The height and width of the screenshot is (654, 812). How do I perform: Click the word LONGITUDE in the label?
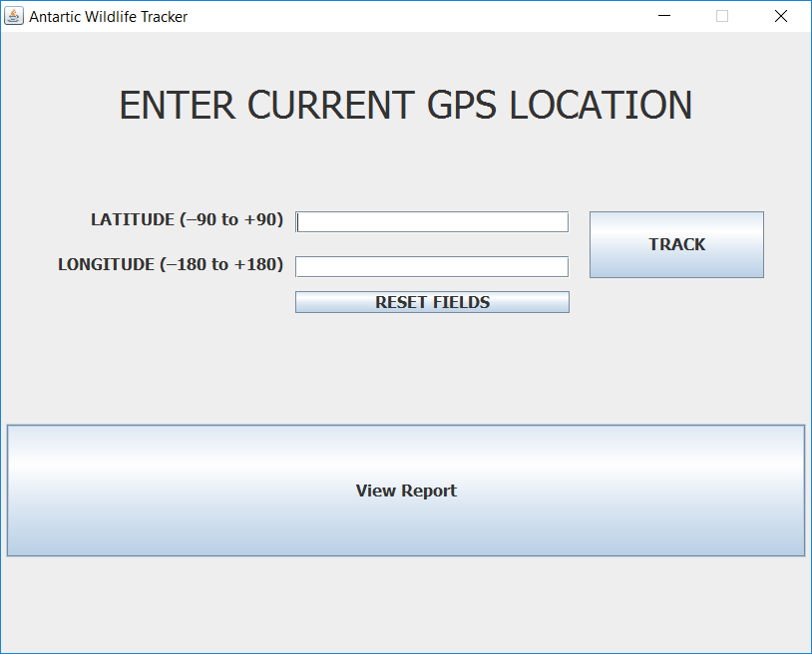tap(106, 264)
